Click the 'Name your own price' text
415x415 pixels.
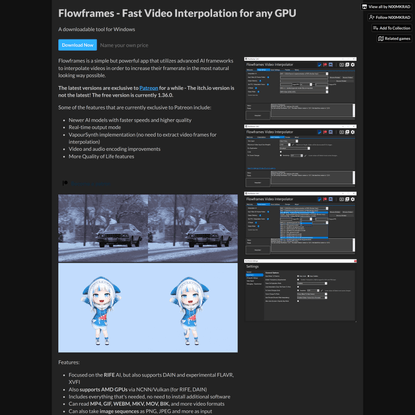[x=124, y=45]
